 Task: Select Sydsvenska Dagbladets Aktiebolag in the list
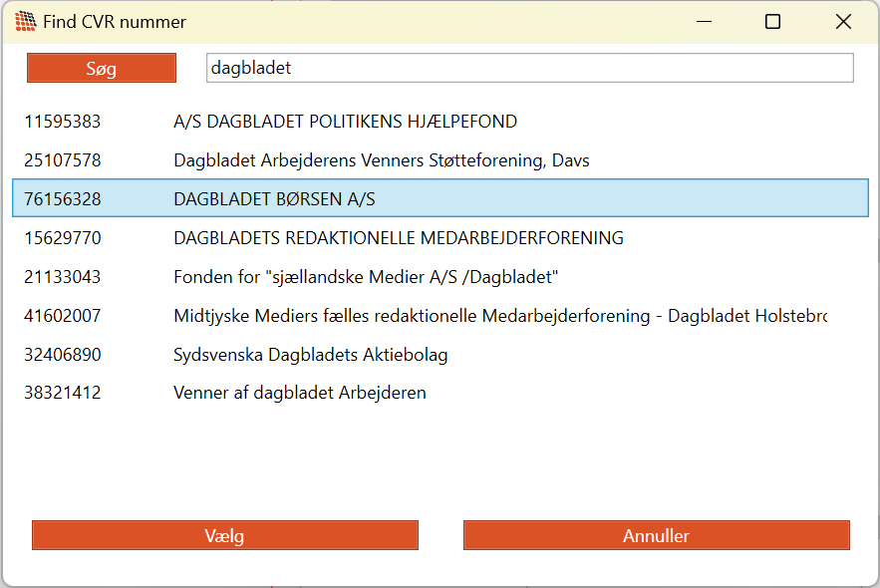(x=310, y=355)
